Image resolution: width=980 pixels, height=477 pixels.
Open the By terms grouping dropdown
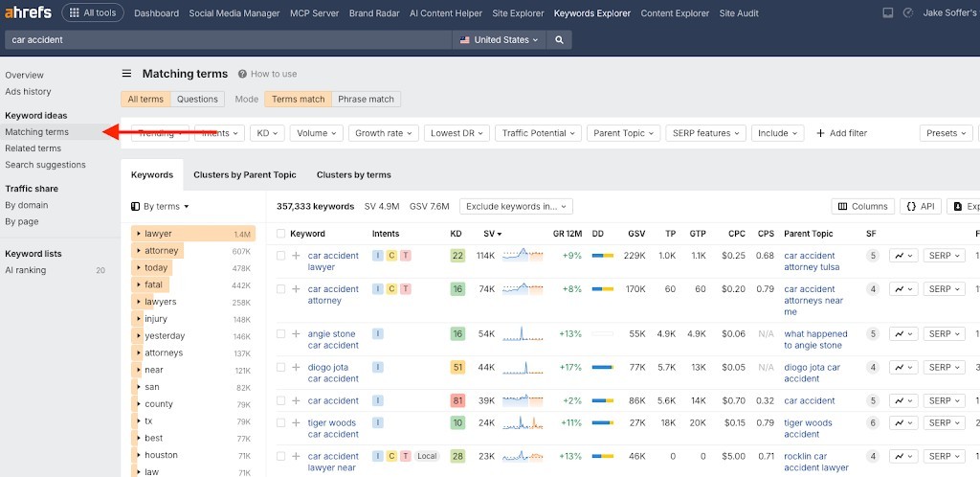pos(160,206)
